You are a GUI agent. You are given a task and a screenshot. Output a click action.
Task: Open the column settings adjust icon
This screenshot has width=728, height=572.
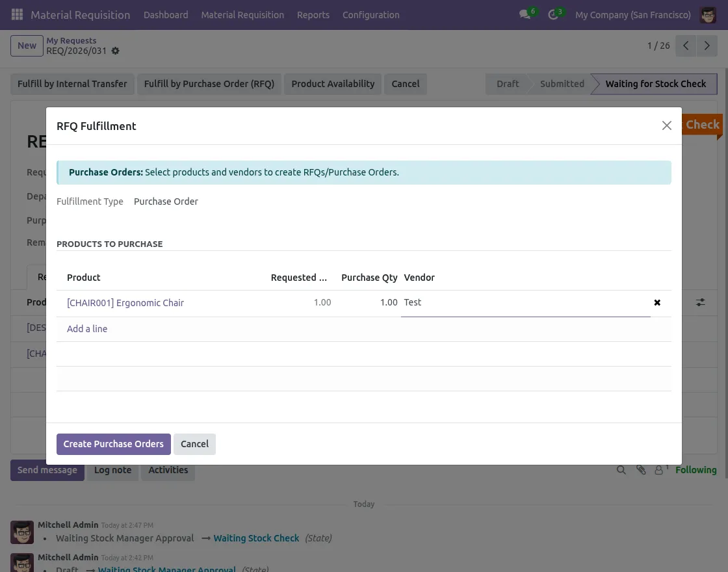(701, 302)
